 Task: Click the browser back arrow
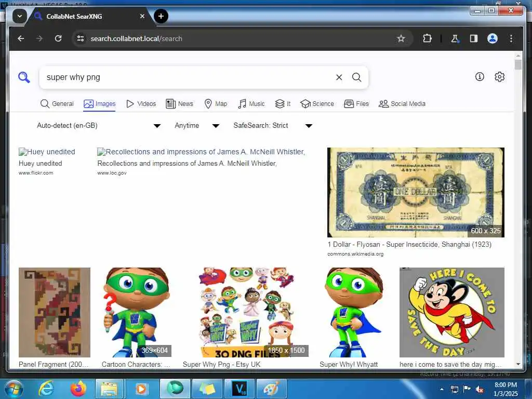(x=21, y=38)
